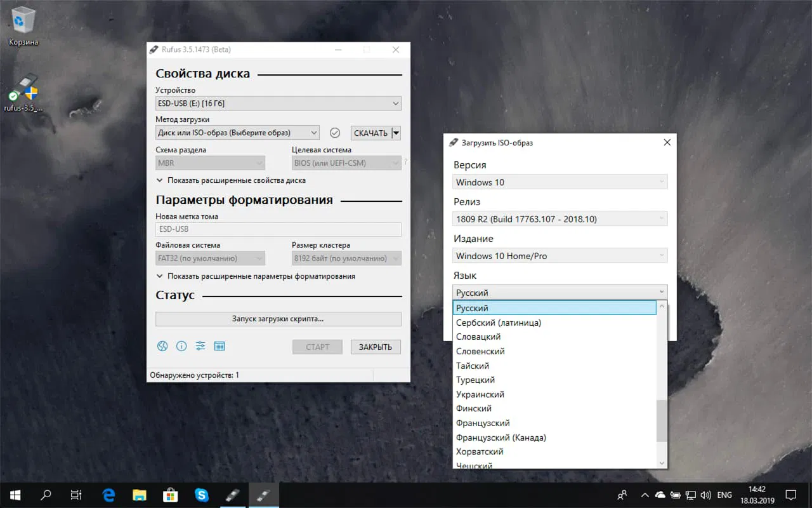This screenshot has width=812, height=508.
Task: Open the Корзина recycle bin desktop icon
Action: pos(23,27)
